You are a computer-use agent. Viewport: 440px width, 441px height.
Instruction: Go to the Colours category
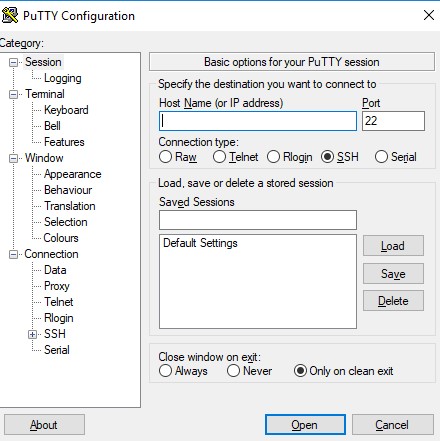(61, 238)
